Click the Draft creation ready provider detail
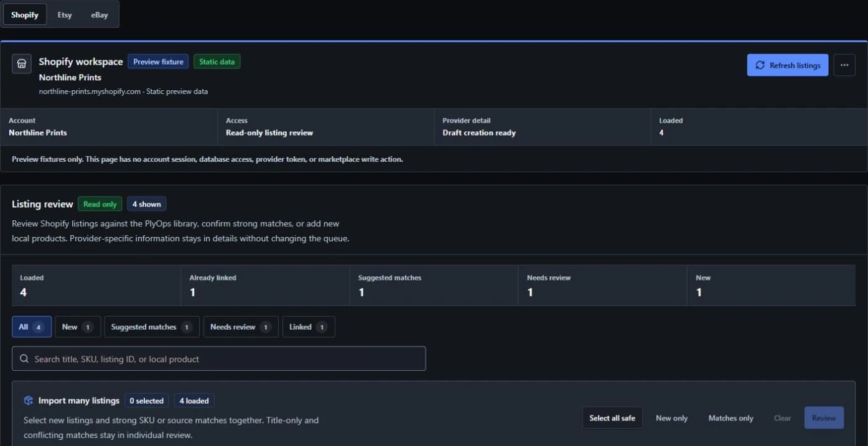868x446 pixels. (479, 132)
